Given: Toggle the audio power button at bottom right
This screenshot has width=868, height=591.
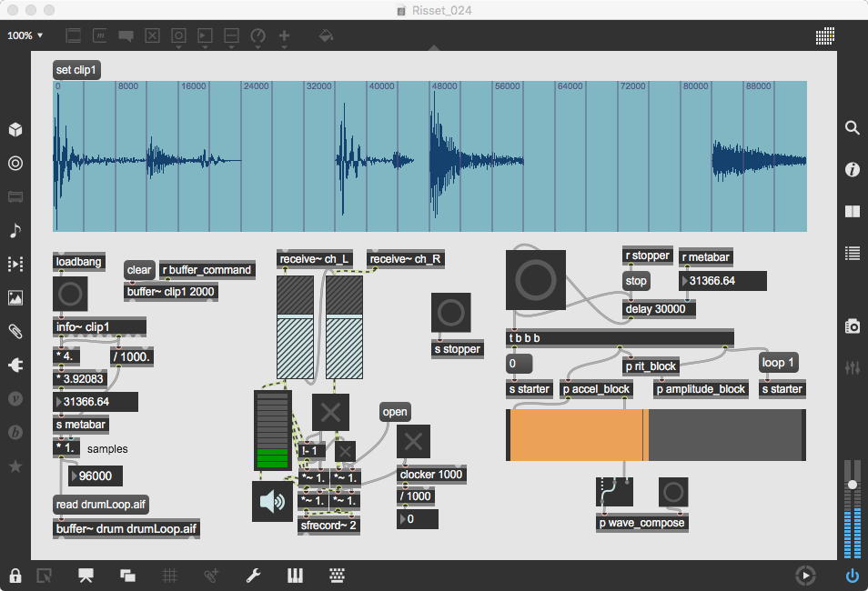Looking at the screenshot, I should tap(853, 575).
